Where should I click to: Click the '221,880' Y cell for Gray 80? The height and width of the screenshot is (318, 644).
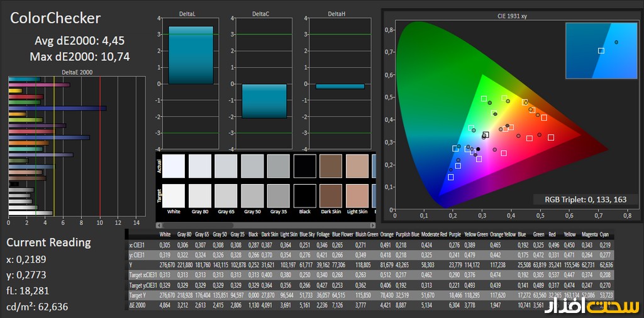tap(185, 265)
